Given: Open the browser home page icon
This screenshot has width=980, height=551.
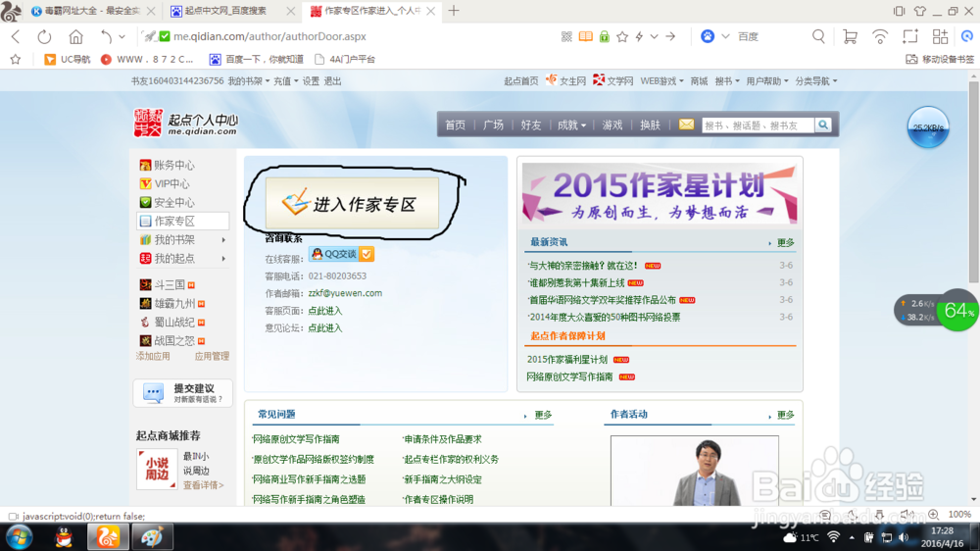Looking at the screenshot, I should pos(75,37).
